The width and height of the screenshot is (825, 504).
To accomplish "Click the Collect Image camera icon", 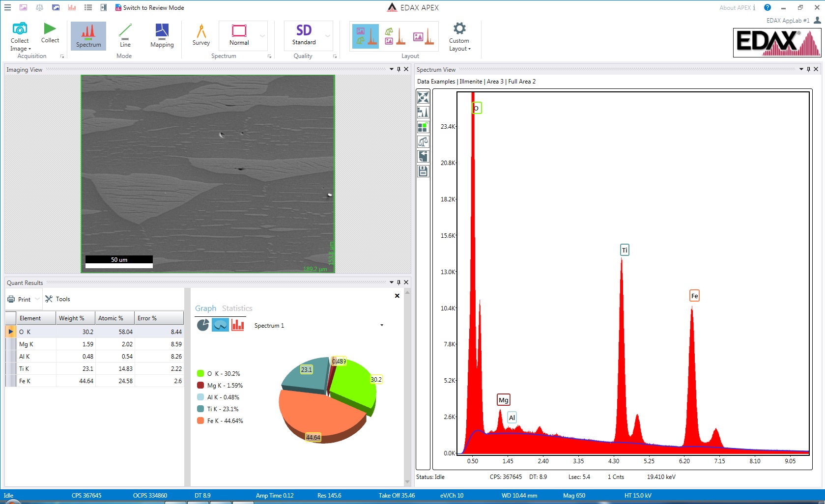I will point(20,29).
